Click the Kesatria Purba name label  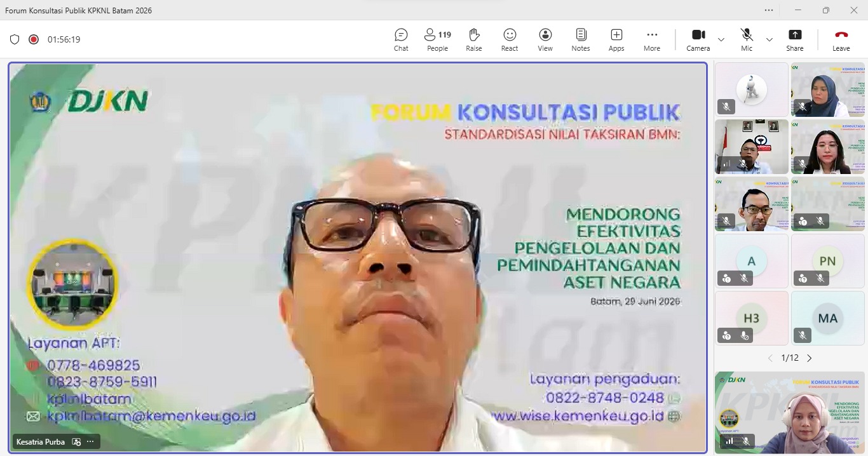point(41,441)
